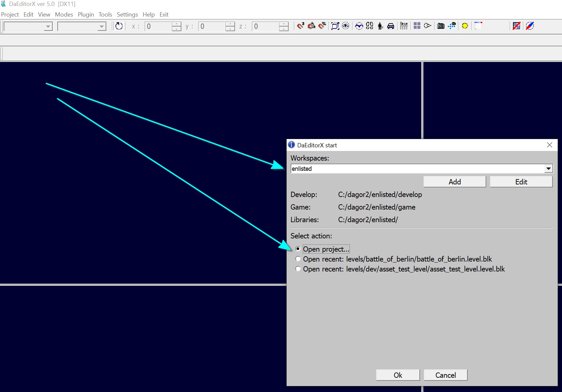
Task: Click the compass icon in toolbar
Action: [530, 26]
